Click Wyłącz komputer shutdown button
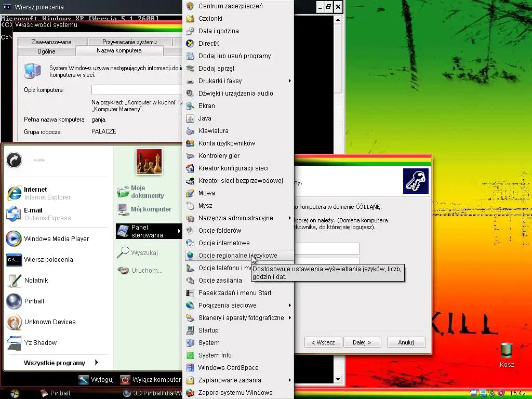 (x=151, y=380)
